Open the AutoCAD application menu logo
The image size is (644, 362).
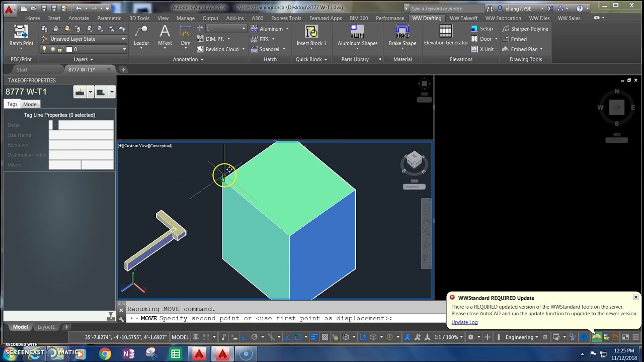pyautogui.click(x=8, y=9)
